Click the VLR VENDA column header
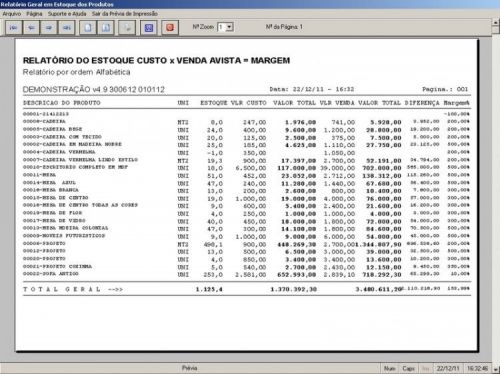 [337, 103]
